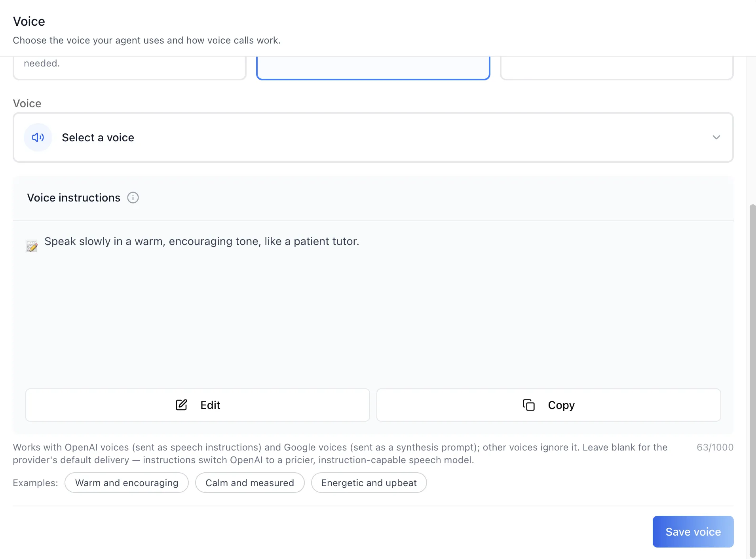Click the Copy duplicate-squares icon
Viewport: 756px width, 559px height.
pos(529,405)
